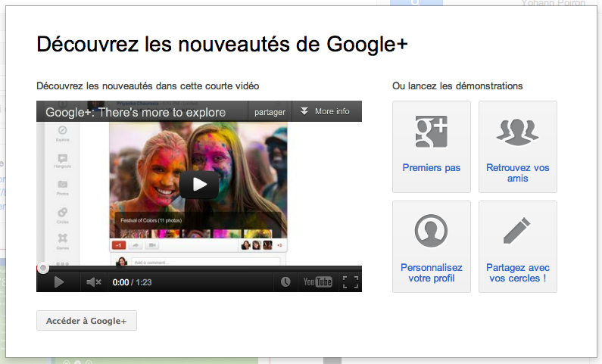The height and width of the screenshot is (364, 602).
Task: Click the Découvrez les nouveautés de Google+ heading
Action: point(222,44)
